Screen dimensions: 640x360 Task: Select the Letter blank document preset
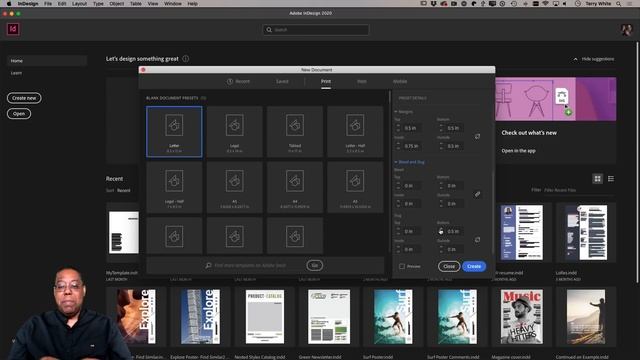tap(174, 131)
